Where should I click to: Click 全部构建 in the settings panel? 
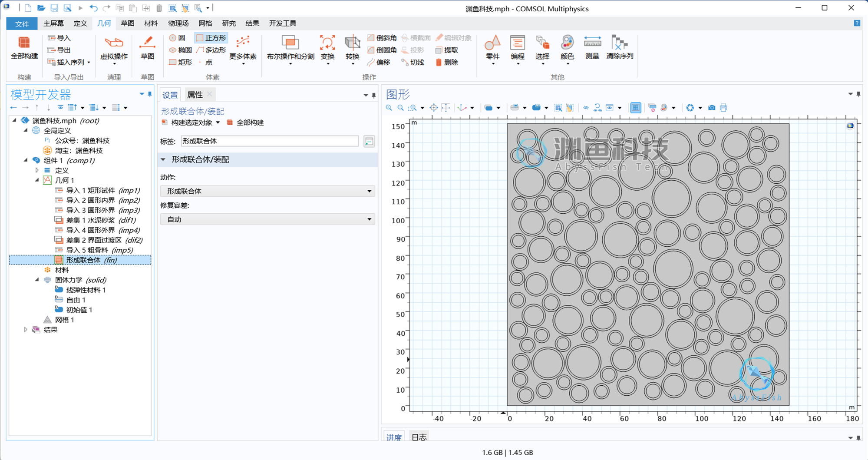[x=245, y=122]
